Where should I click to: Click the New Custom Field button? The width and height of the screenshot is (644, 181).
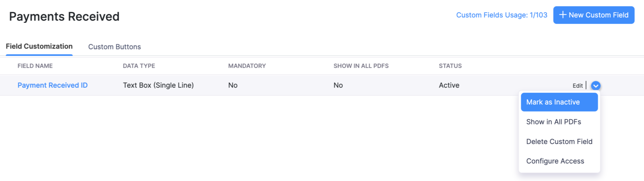[593, 15]
